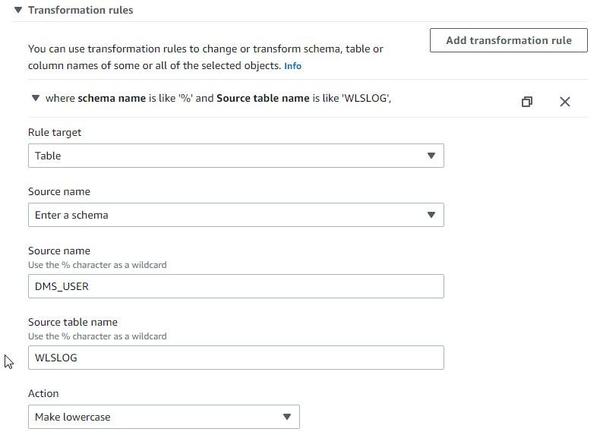Image resolution: width=600 pixels, height=435 pixels.
Task: Click the Rule target dropdown arrow
Action: click(431, 156)
